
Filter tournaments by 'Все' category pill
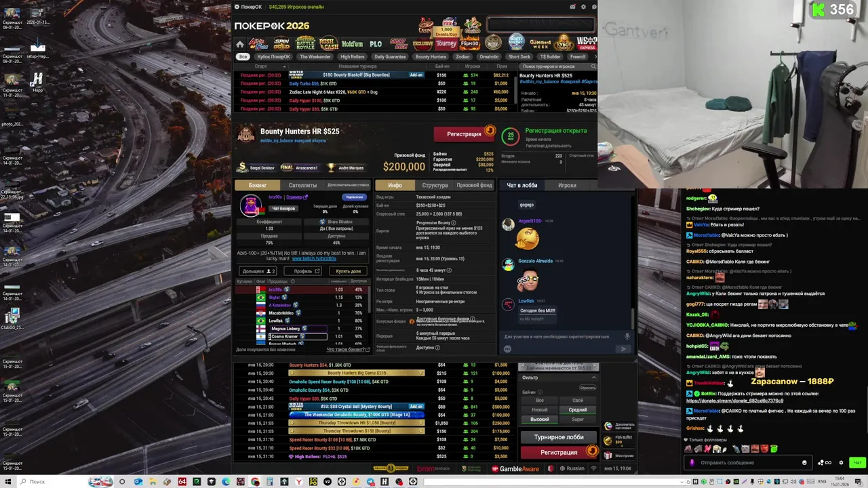click(x=243, y=57)
